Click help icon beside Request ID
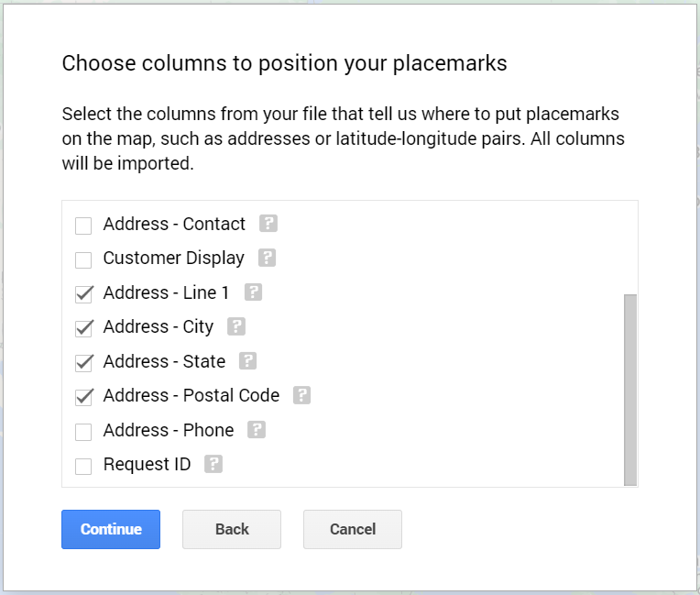Image resolution: width=700 pixels, height=595 pixels. (x=213, y=464)
